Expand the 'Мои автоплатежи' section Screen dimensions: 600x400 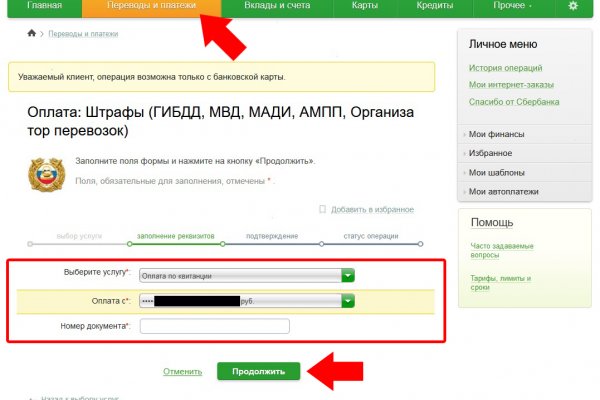503,191
